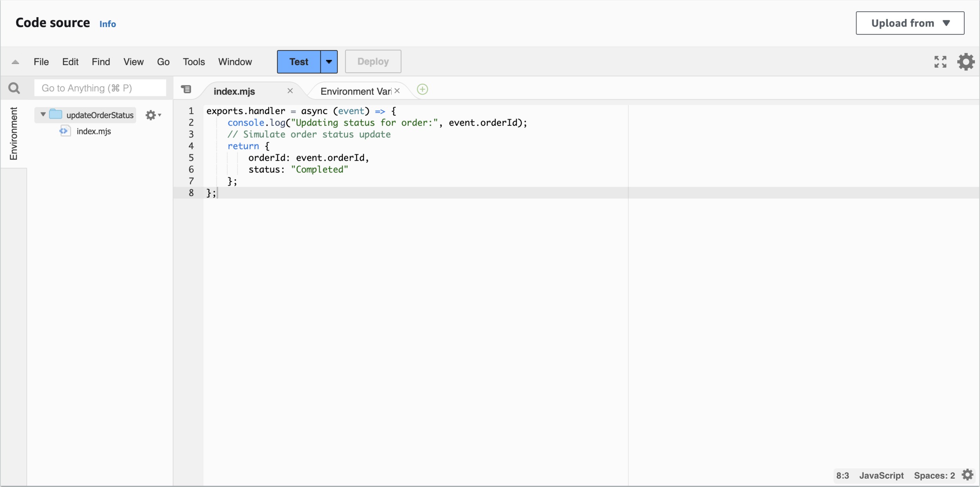Open editor preferences gear icon top right
The image size is (980, 487).
coord(965,62)
